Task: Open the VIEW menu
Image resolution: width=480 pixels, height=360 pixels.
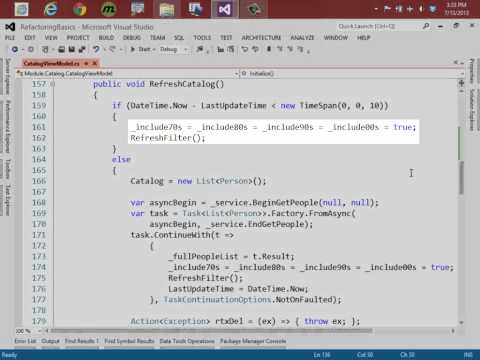Action: [x=51, y=38]
